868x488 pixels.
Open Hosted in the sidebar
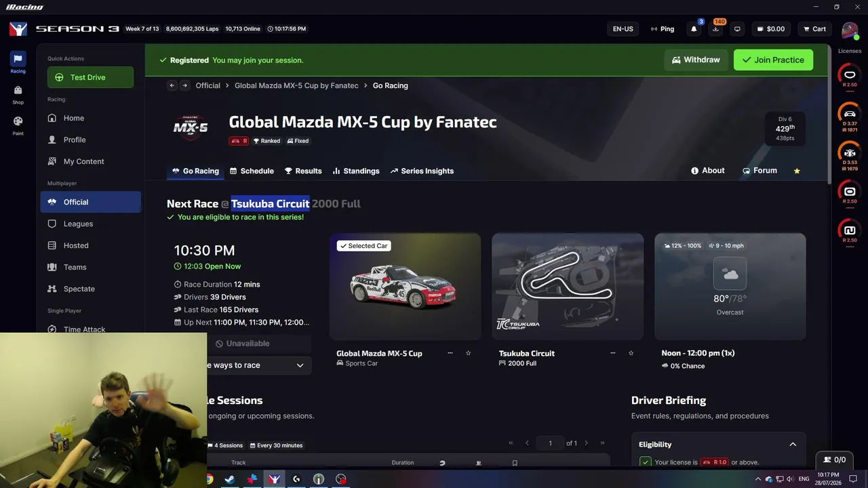[76, 245]
